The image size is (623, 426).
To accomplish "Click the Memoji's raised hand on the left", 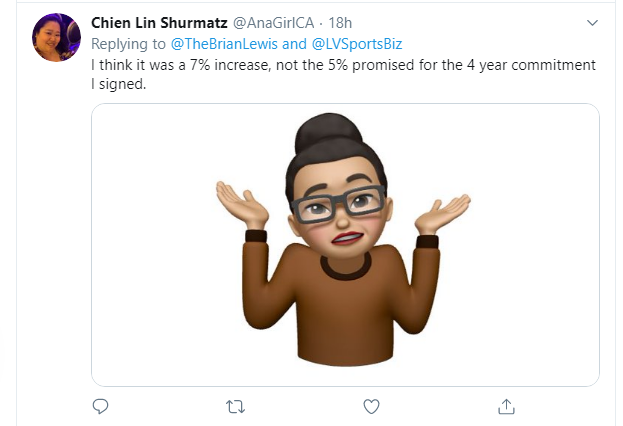I will tap(239, 204).
